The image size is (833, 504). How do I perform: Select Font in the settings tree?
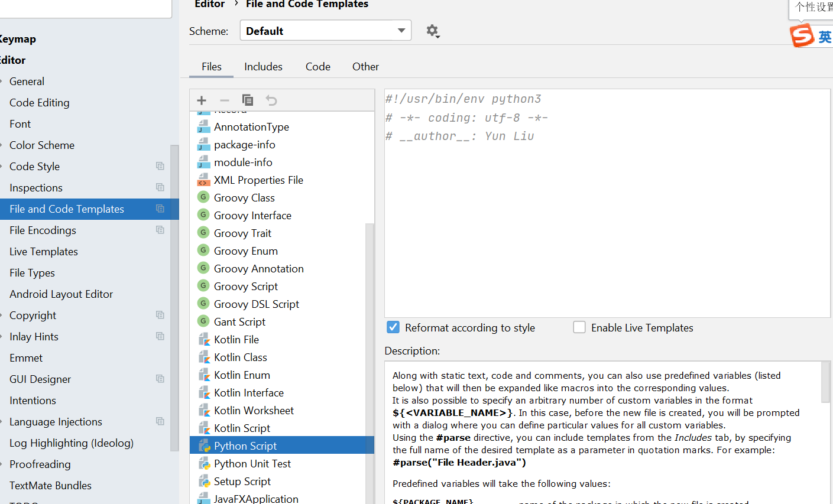[20, 124]
